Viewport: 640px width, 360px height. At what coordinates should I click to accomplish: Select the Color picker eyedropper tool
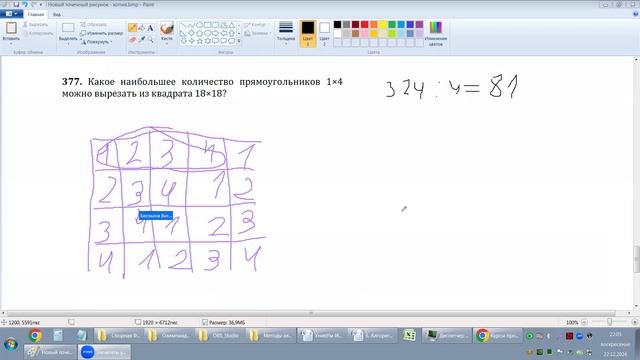point(141,40)
